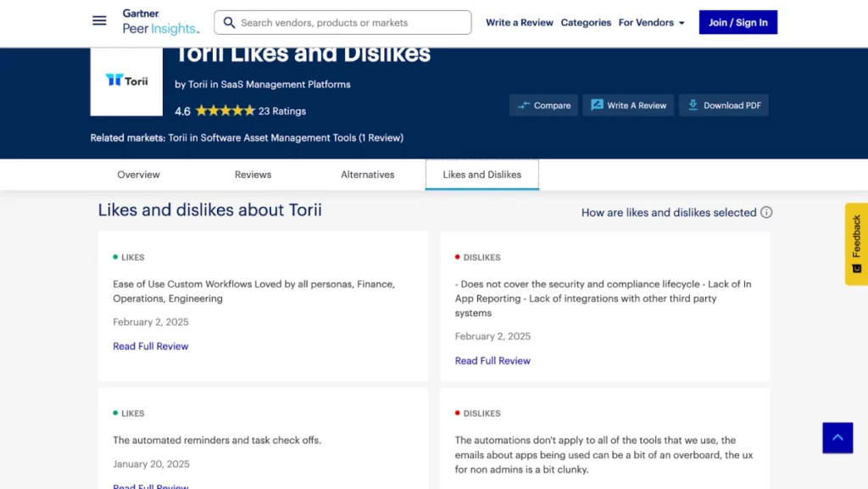
Task: Focus the vendor search field
Action: tap(342, 23)
